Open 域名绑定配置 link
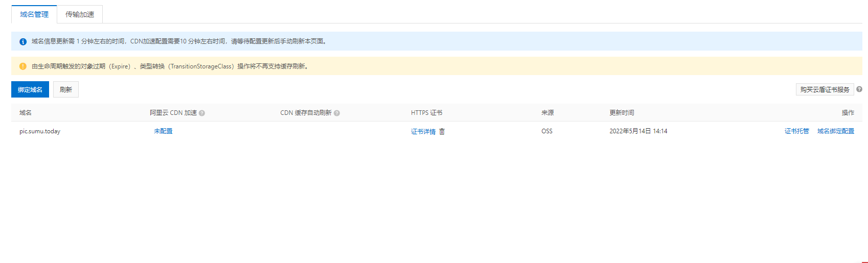This screenshot has height=263, width=868. [x=836, y=131]
